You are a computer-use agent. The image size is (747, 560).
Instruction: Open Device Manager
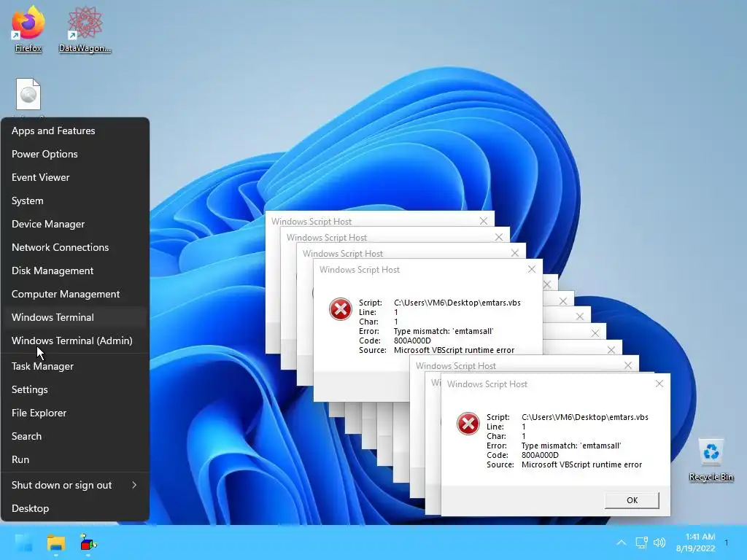click(x=75, y=224)
